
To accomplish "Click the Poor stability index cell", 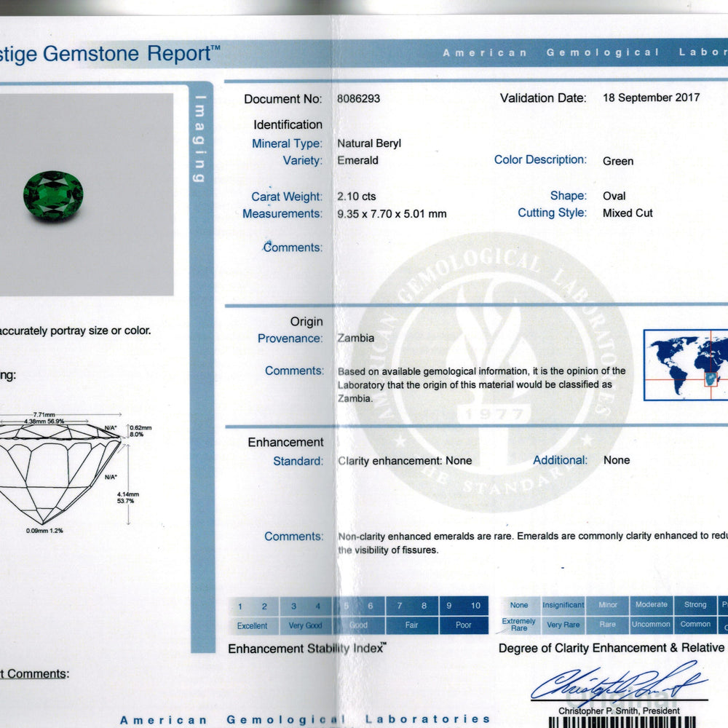I will 463,625.
